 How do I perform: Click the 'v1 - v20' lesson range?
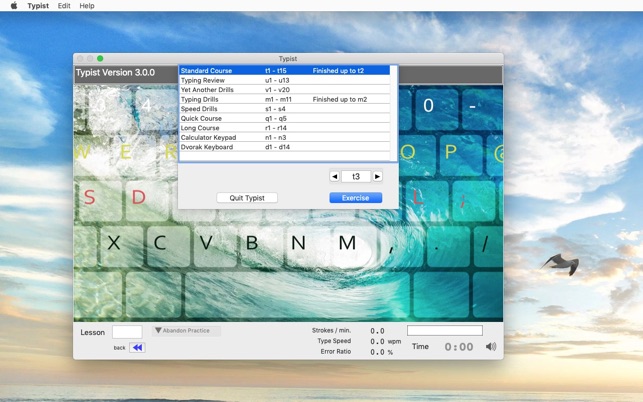277,90
